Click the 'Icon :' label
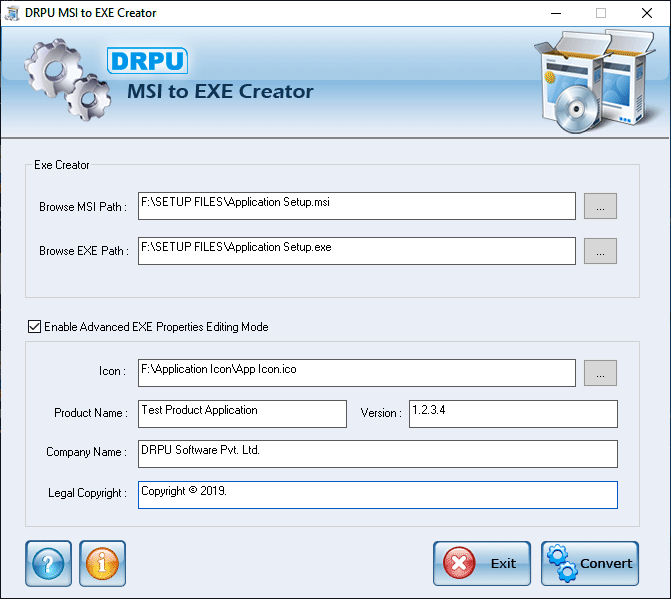Screen dimensions: 671x599 coord(113,371)
